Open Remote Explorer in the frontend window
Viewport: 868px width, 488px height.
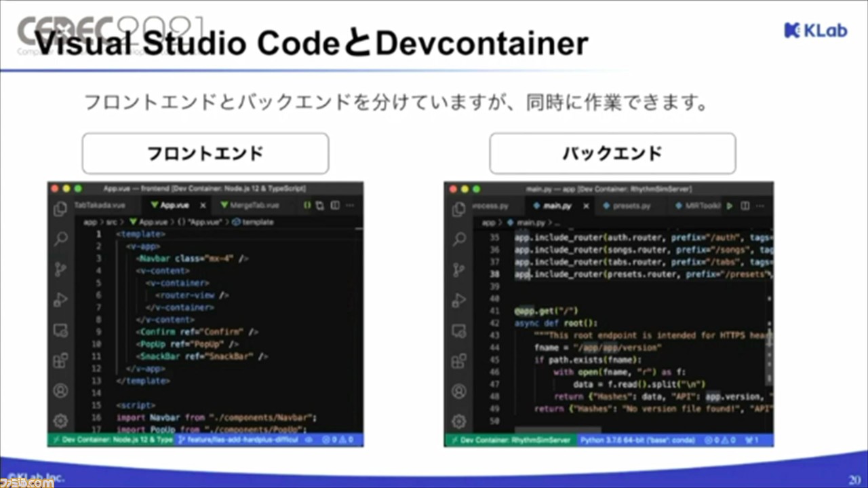[x=61, y=330]
